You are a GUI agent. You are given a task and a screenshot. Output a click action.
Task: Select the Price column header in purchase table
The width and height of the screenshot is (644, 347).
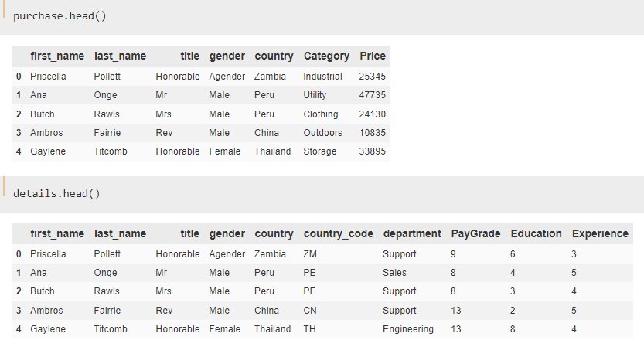tap(373, 56)
